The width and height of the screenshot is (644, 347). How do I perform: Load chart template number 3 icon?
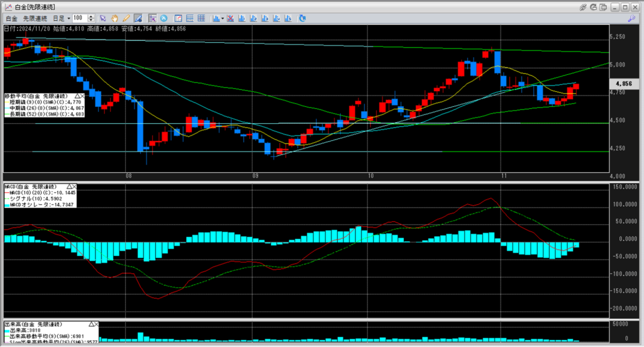pyautogui.click(x=265, y=18)
